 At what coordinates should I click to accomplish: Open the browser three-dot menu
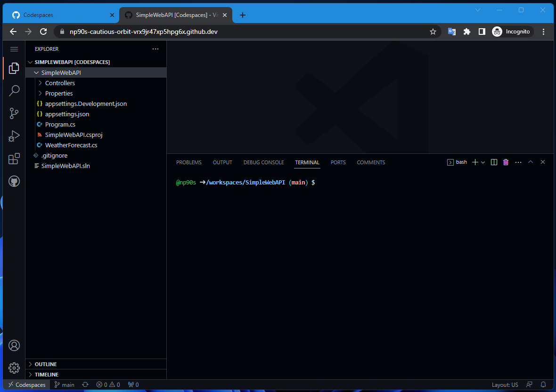[543, 32]
